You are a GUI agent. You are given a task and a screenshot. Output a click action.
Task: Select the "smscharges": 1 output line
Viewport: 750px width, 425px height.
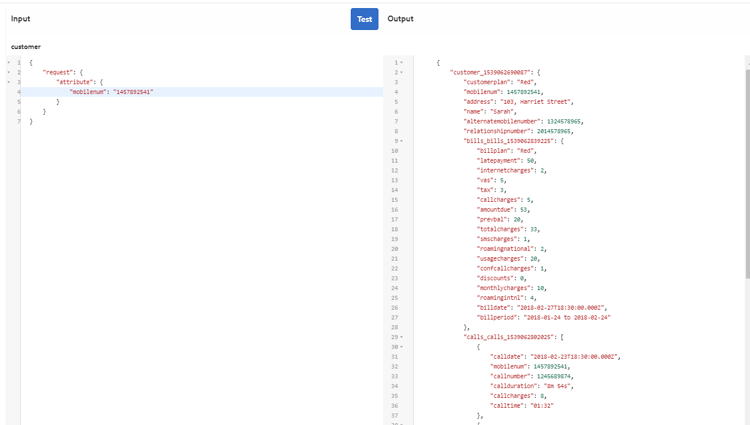click(x=503, y=239)
